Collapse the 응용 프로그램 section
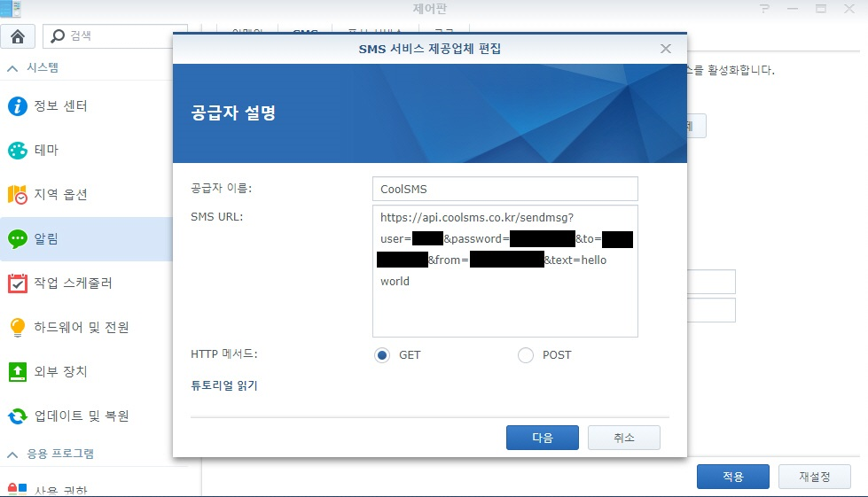The width and height of the screenshot is (868, 497). pyautogui.click(x=12, y=454)
